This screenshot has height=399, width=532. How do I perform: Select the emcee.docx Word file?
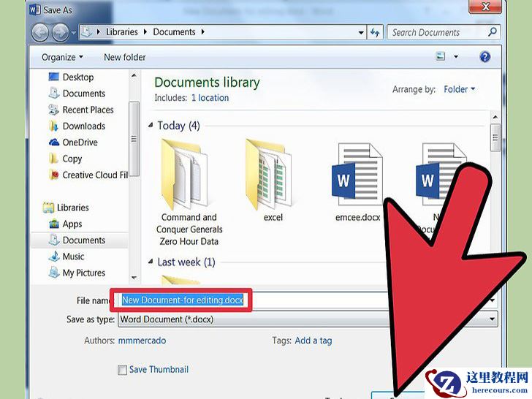357,182
